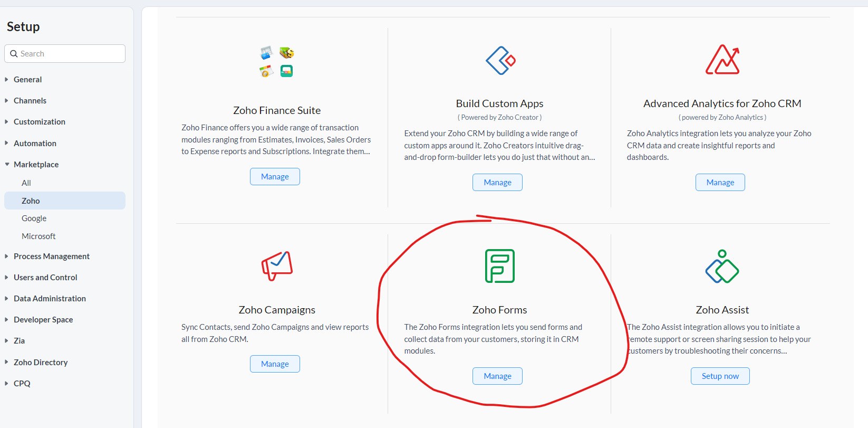Expand the General section arrow

[x=7, y=80]
